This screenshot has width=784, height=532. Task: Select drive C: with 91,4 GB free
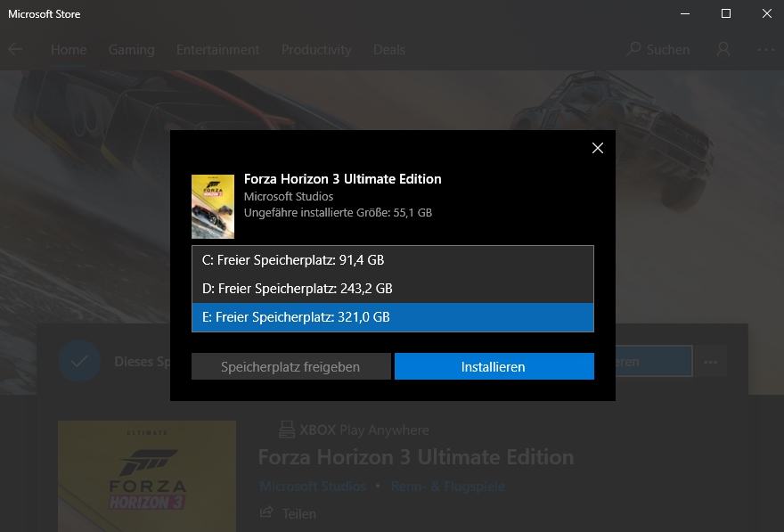(x=393, y=260)
